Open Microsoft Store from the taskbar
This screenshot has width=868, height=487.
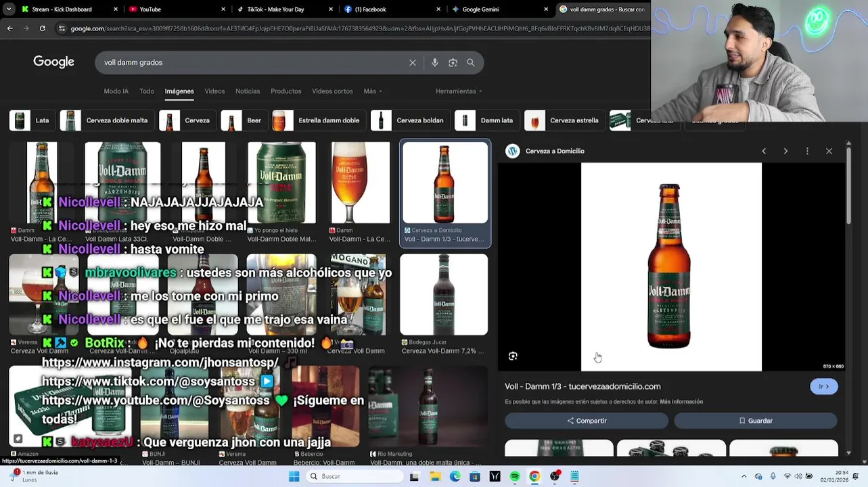[x=475, y=476]
